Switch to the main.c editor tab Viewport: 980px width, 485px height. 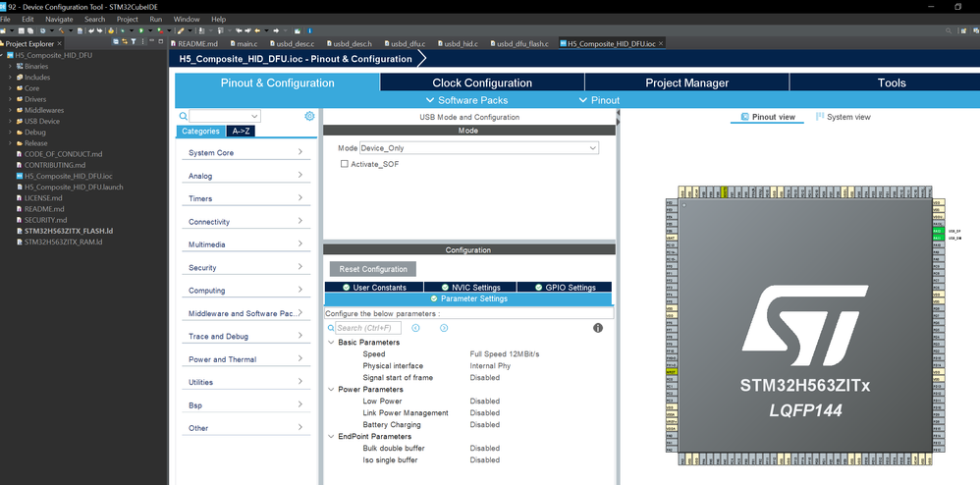(x=242, y=44)
